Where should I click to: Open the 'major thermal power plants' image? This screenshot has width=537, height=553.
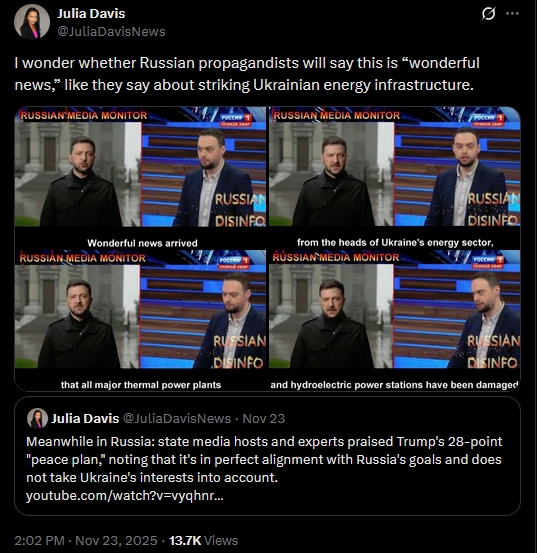click(x=140, y=320)
